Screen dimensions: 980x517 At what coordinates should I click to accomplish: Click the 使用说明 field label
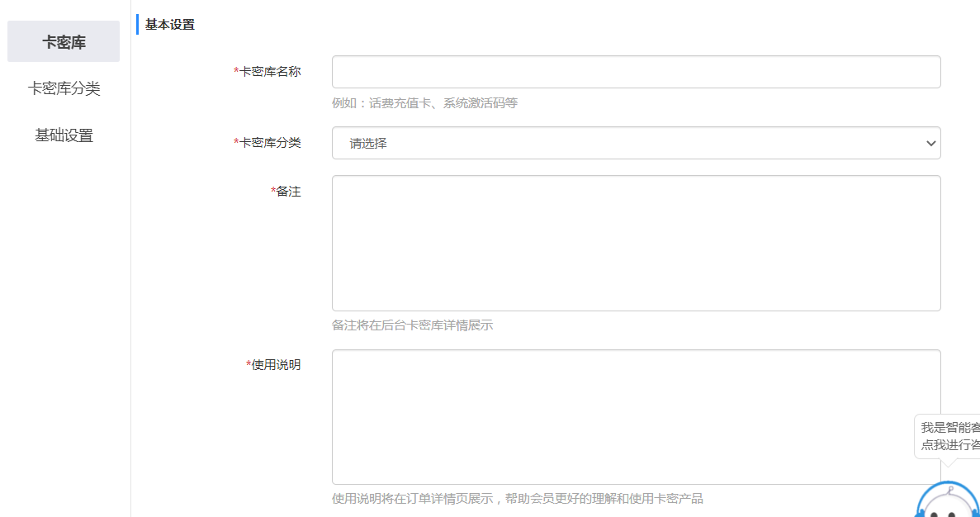point(276,365)
